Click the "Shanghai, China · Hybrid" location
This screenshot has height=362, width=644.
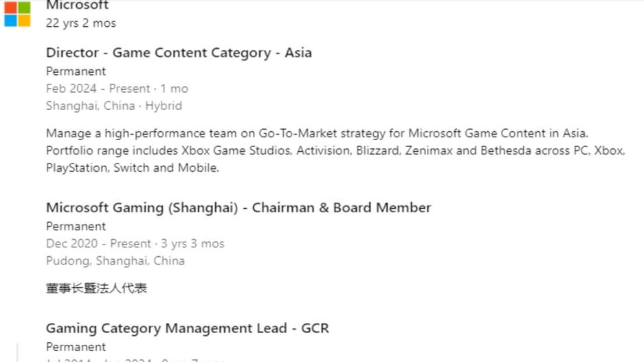pos(113,106)
